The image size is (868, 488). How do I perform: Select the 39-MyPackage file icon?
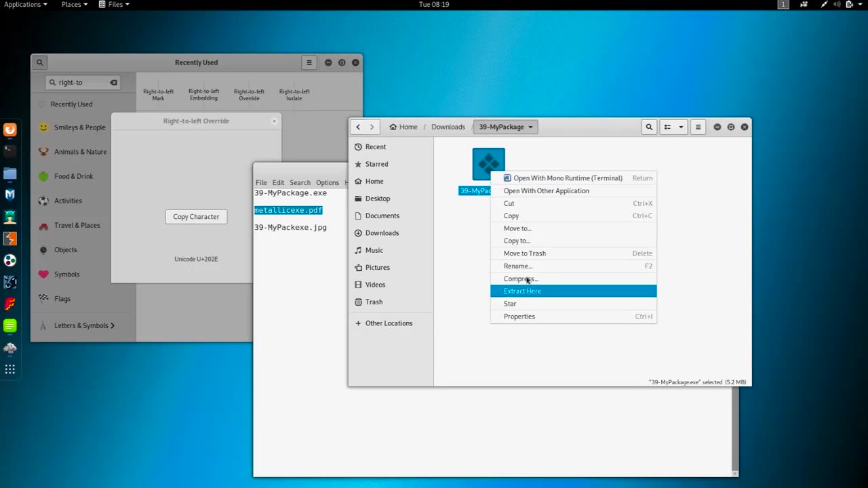click(488, 164)
